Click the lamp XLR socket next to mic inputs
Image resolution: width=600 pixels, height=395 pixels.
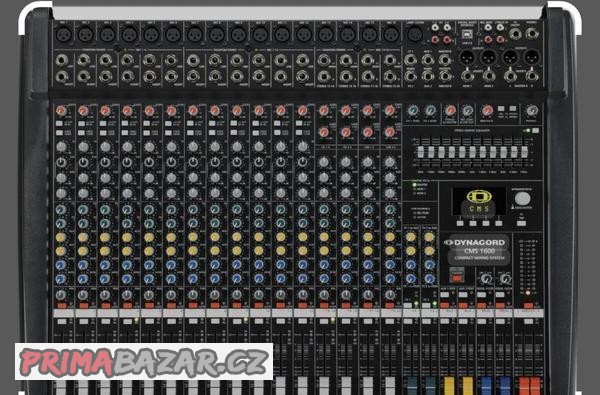pos(415,34)
